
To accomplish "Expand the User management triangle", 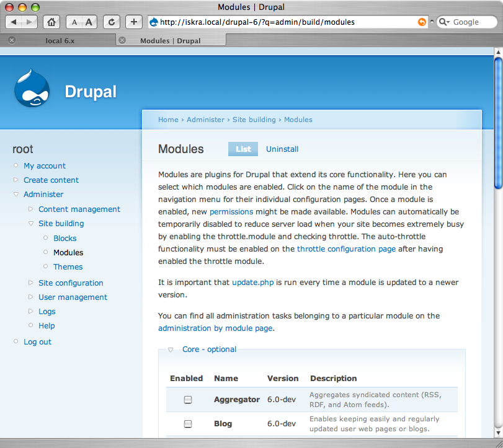I will click(x=31, y=297).
